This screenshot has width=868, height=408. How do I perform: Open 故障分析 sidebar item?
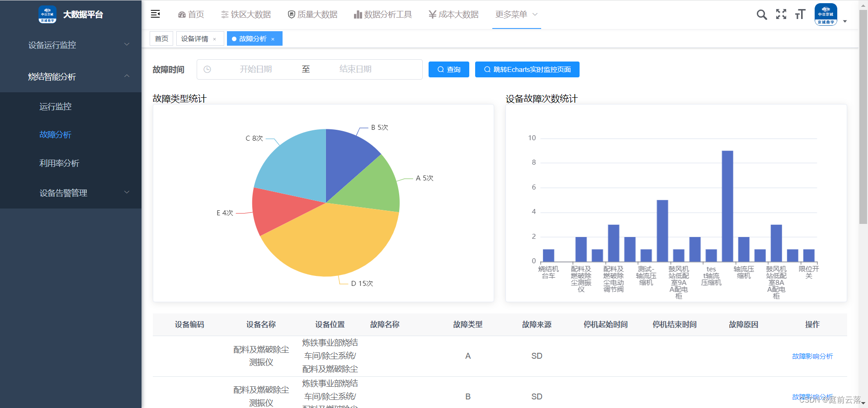point(71,134)
